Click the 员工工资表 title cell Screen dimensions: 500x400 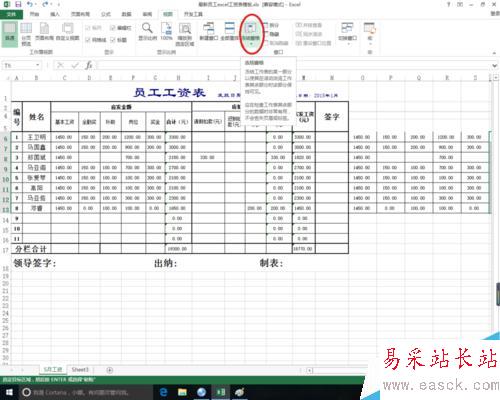coord(169,93)
